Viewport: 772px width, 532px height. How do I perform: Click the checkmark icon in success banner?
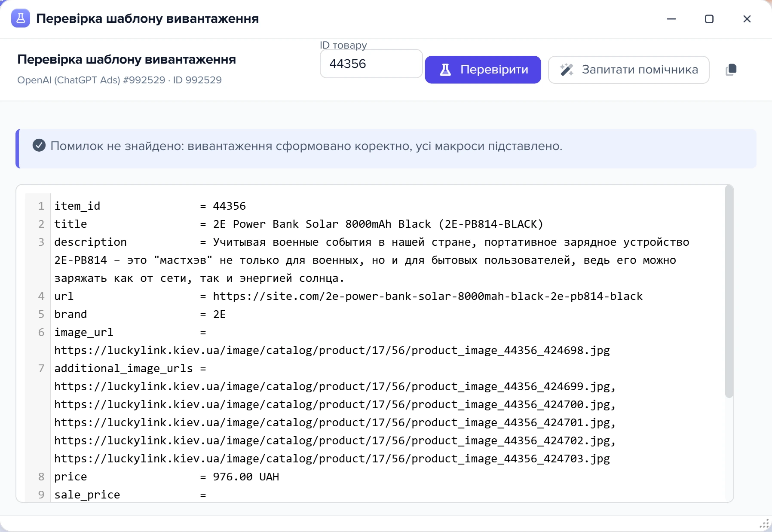click(x=39, y=146)
